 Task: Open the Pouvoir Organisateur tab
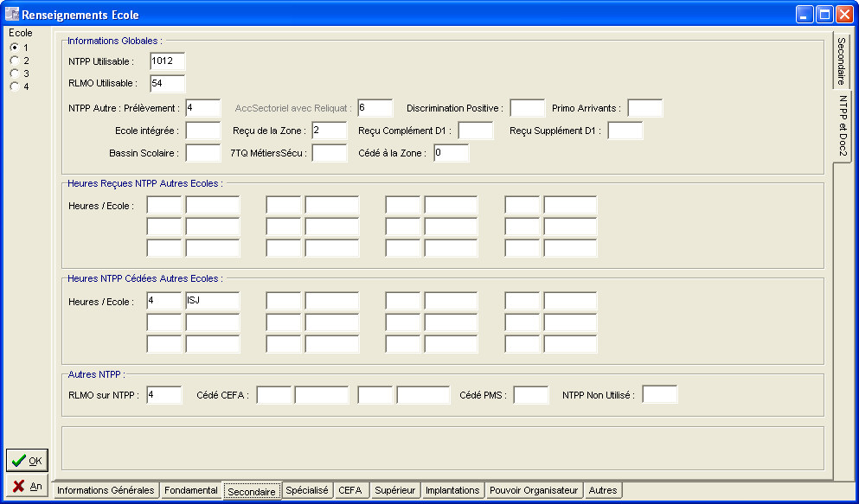(x=534, y=490)
